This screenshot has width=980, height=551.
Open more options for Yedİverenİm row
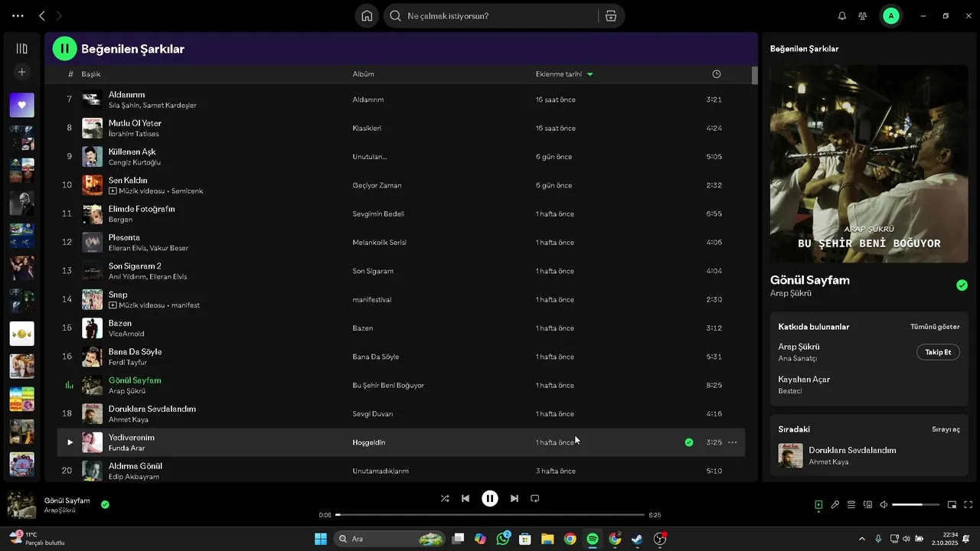pos(733,442)
